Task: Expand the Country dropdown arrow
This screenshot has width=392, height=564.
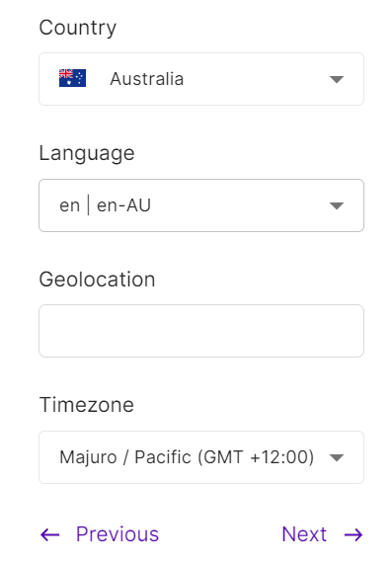Action: tap(337, 79)
